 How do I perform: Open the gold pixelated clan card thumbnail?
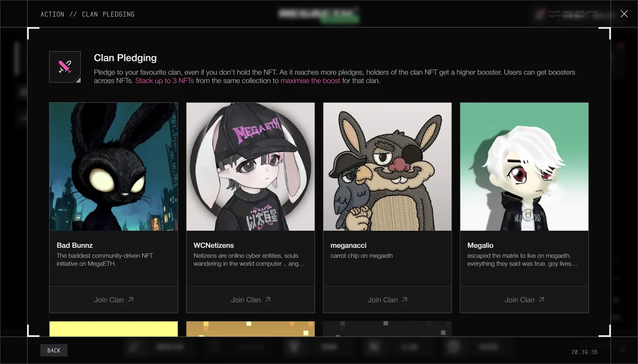[x=250, y=329]
